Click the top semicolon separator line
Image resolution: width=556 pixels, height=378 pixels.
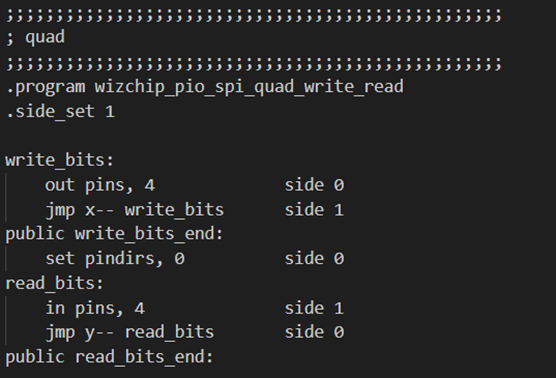[x=254, y=15]
